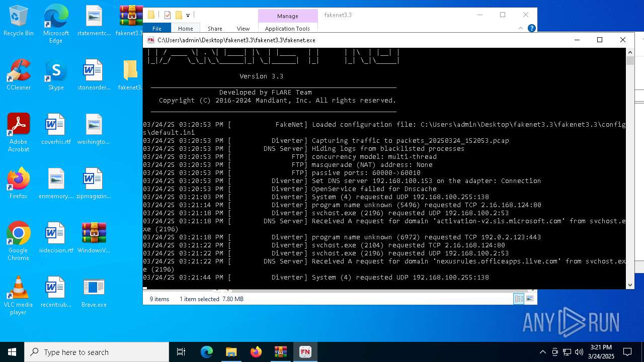
Task: Open the File tab in Explorer
Action: click(x=157, y=29)
